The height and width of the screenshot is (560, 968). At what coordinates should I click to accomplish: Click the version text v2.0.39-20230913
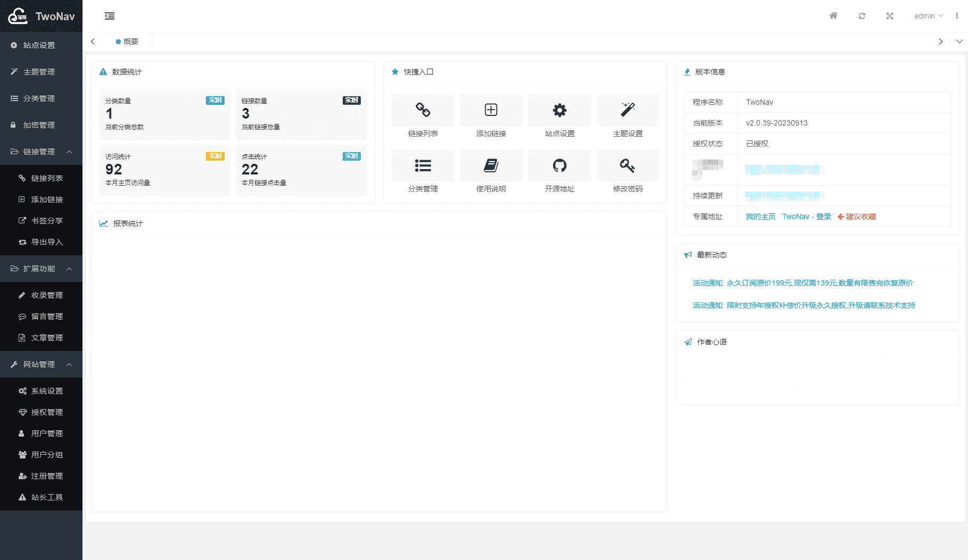click(x=776, y=123)
